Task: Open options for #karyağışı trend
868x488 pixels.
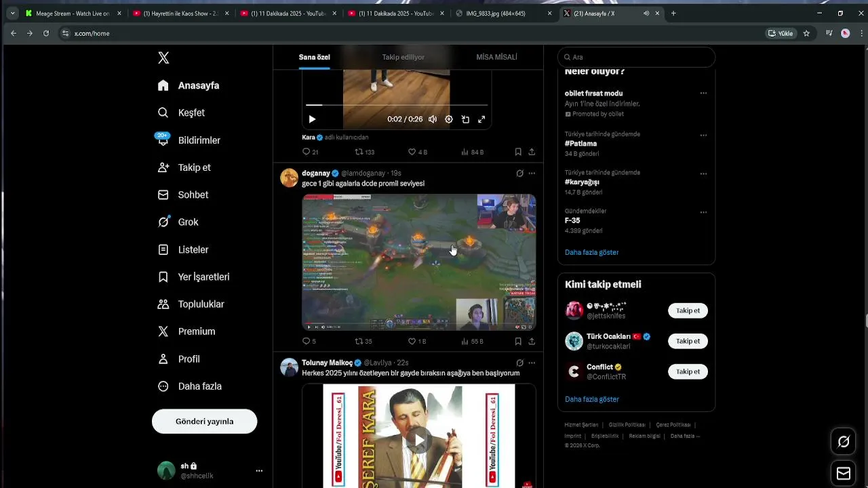Action: click(x=703, y=174)
